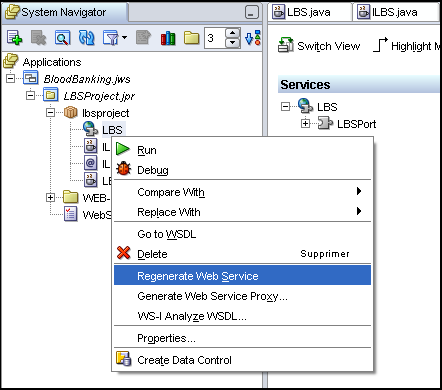Click the WEB- folder icon
This screenshot has width=442, height=390.
click(70, 197)
